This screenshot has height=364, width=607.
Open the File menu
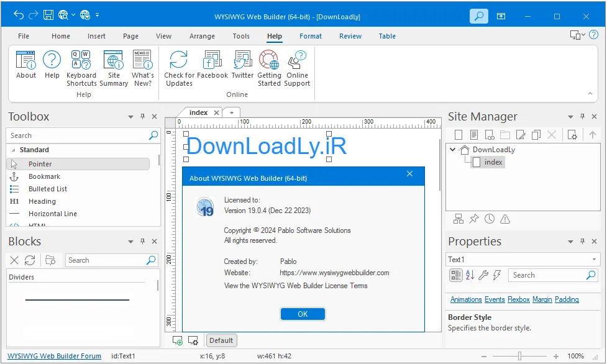pos(24,36)
